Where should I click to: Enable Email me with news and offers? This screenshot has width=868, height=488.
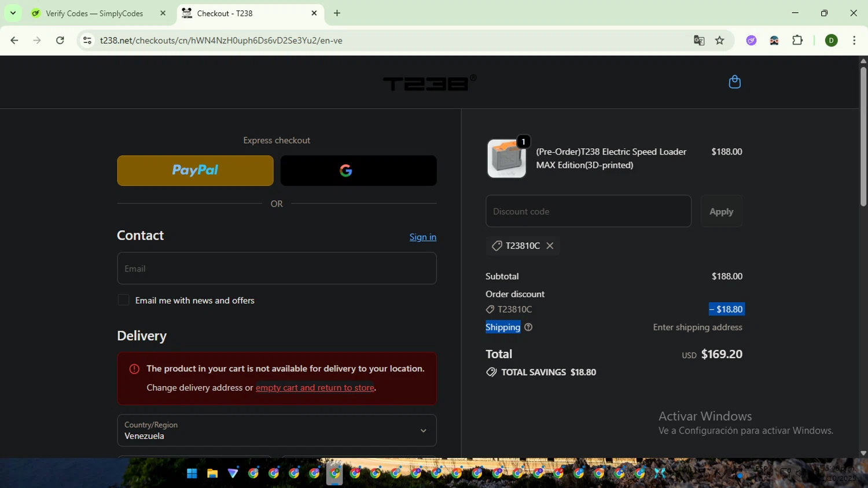[x=123, y=300]
